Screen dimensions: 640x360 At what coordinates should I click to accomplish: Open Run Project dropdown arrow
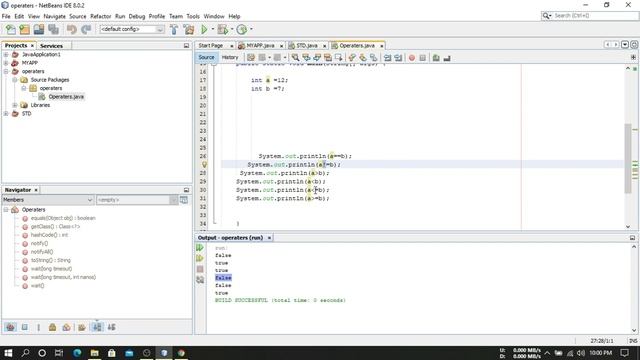(212, 29)
